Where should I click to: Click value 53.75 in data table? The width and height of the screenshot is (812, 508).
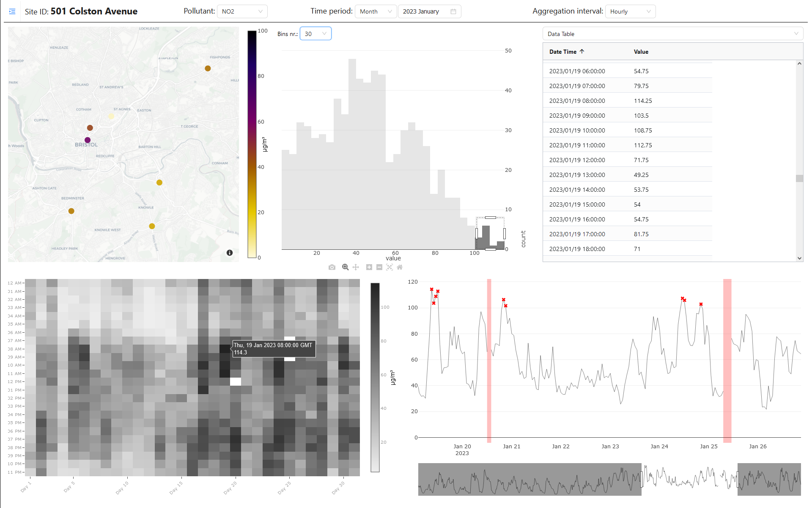[x=641, y=190]
